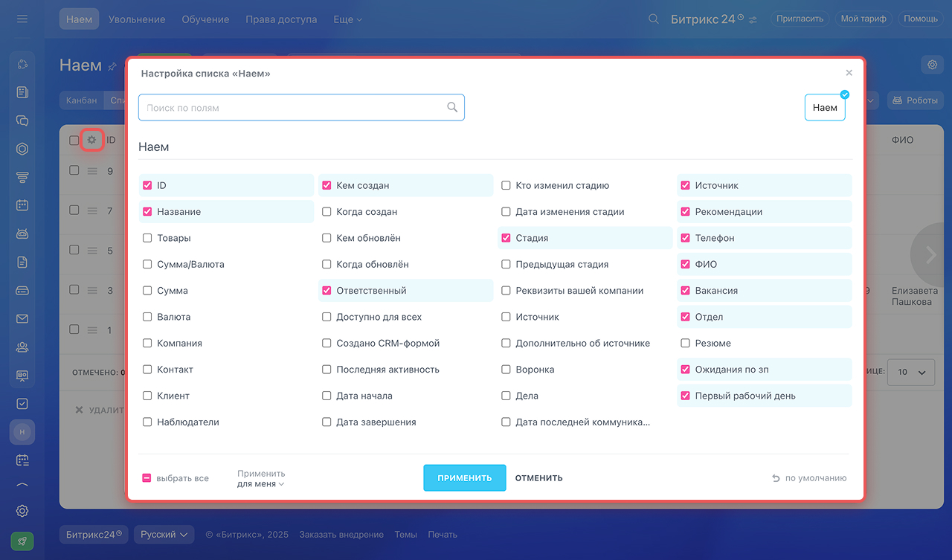952x560 pixels.
Task: Open the mail envelope icon in sidebar
Action: (22, 318)
